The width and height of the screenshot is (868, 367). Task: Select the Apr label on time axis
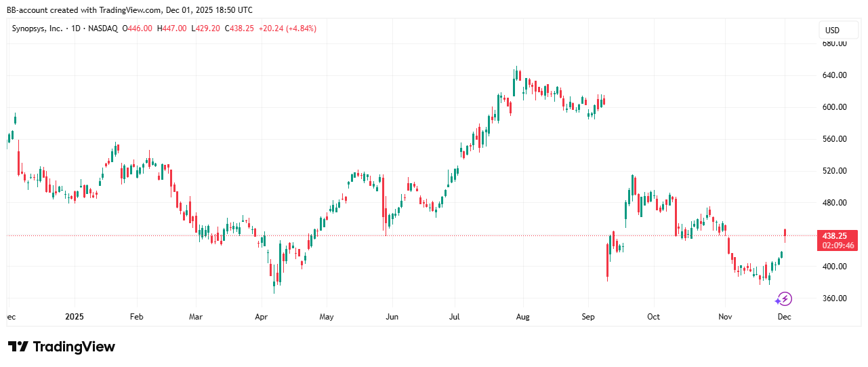point(262,317)
